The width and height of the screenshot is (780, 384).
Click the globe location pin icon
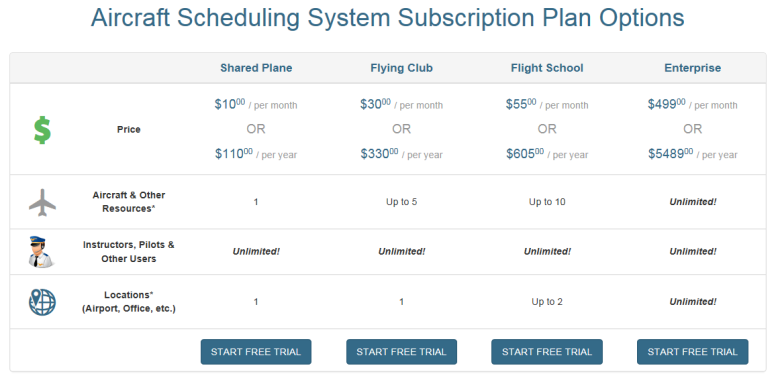pyautogui.click(x=42, y=302)
